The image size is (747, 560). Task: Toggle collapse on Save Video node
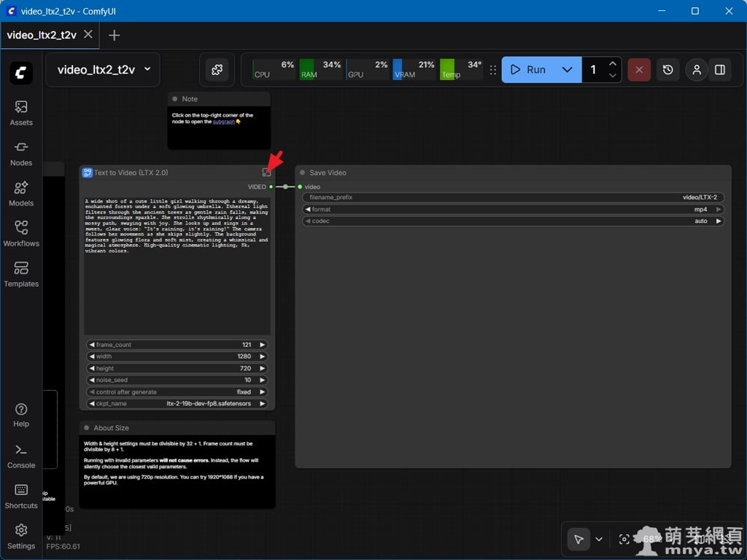303,173
